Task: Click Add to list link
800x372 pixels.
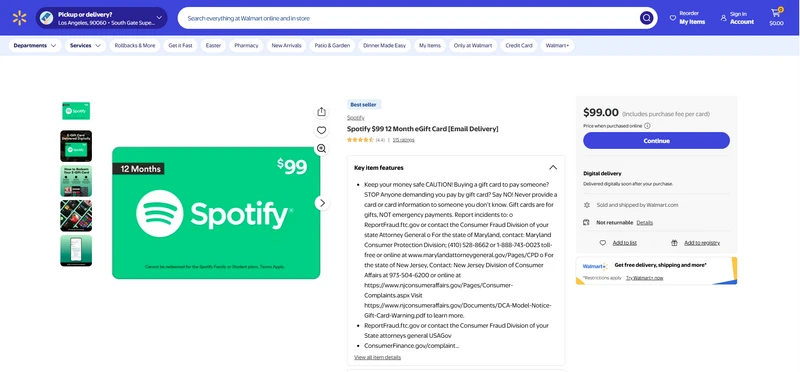Action: click(624, 243)
